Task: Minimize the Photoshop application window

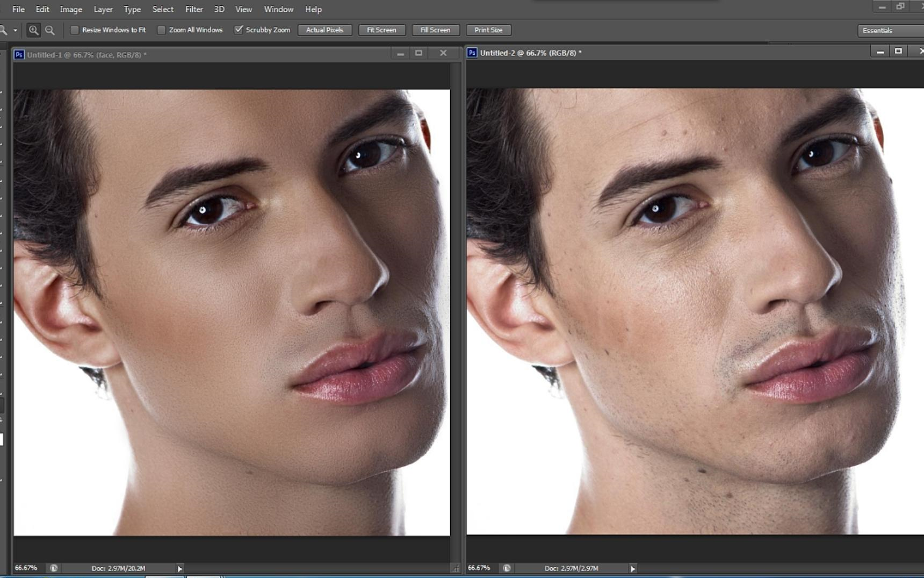Action: click(882, 7)
